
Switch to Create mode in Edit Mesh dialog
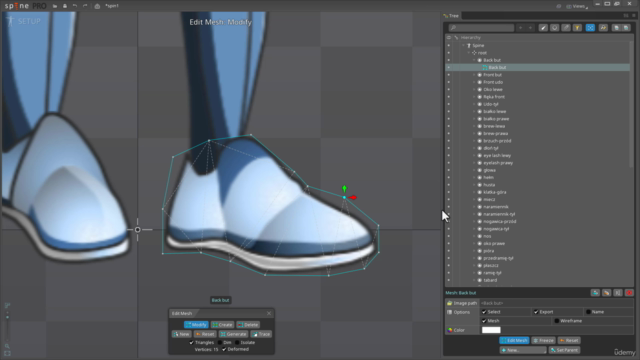point(222,325)
